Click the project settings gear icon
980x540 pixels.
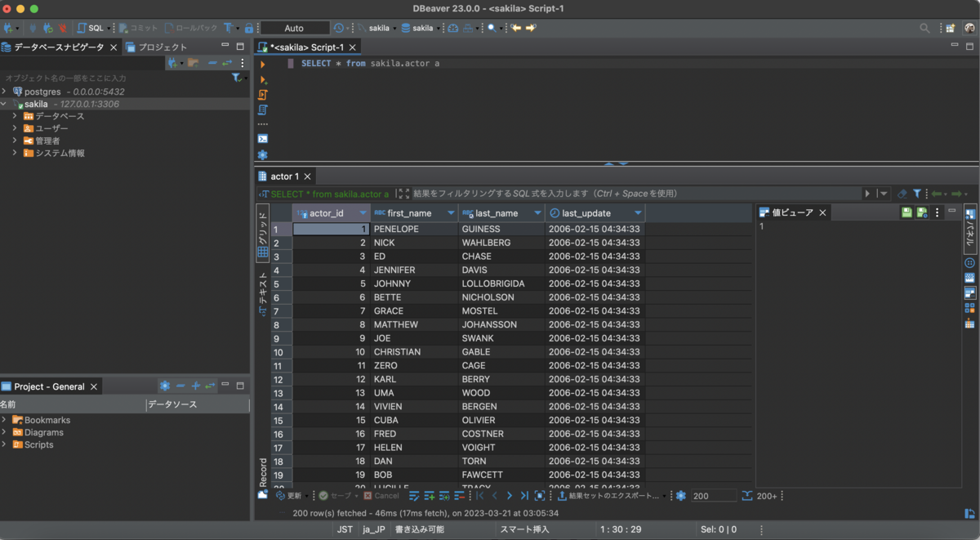tap(165, 386)
